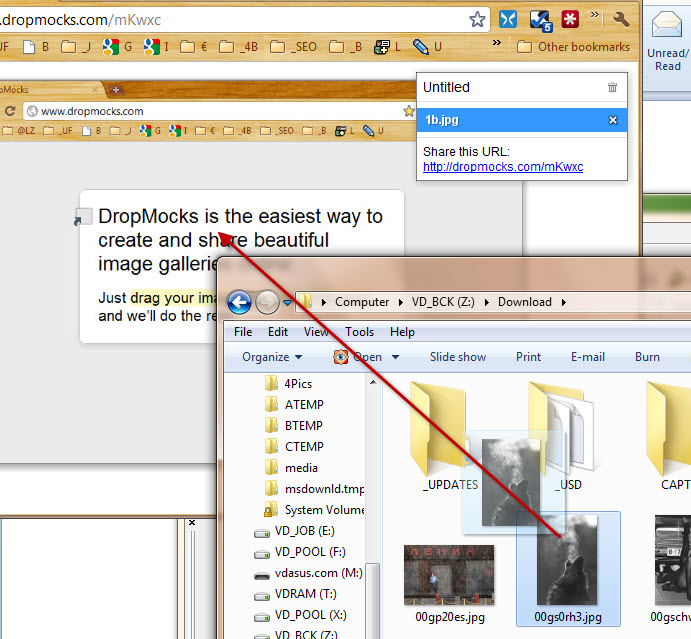The image size is (691, 639).
Task: Show hidden extensions via double chevron
Action: coord(594,15)
